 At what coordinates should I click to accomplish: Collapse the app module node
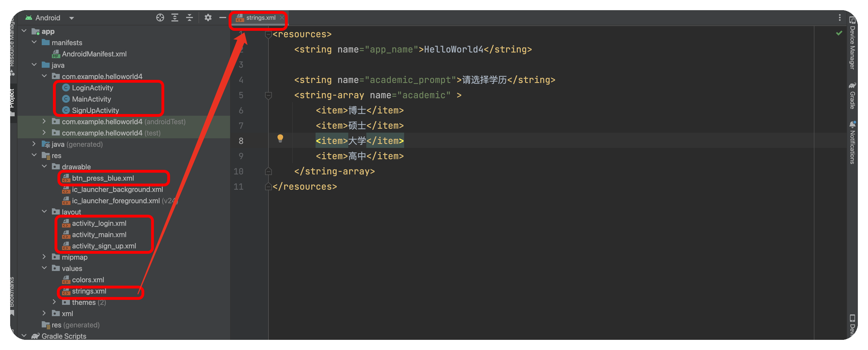point(24,31)
